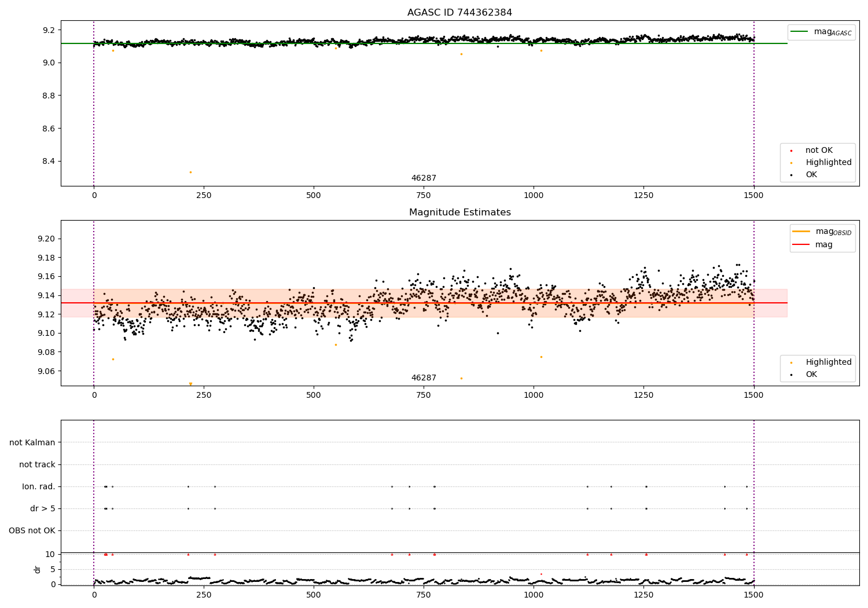Click the 9.14 y-tick in the Magnitude Estimates plot
The height and width of the screenshot is (608, 868).
click(46, 295)
